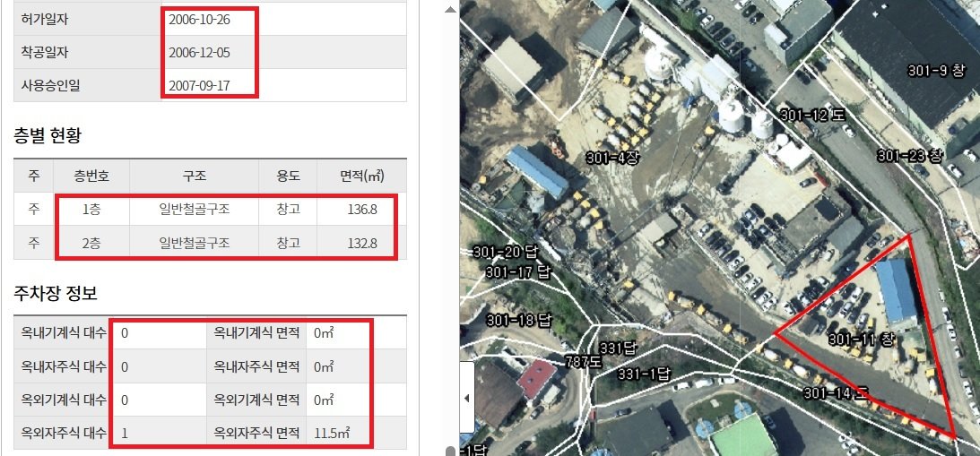Click the 면적(㎡) column header
The width and height of the screenshot is (980, 456).
point(361,176)
